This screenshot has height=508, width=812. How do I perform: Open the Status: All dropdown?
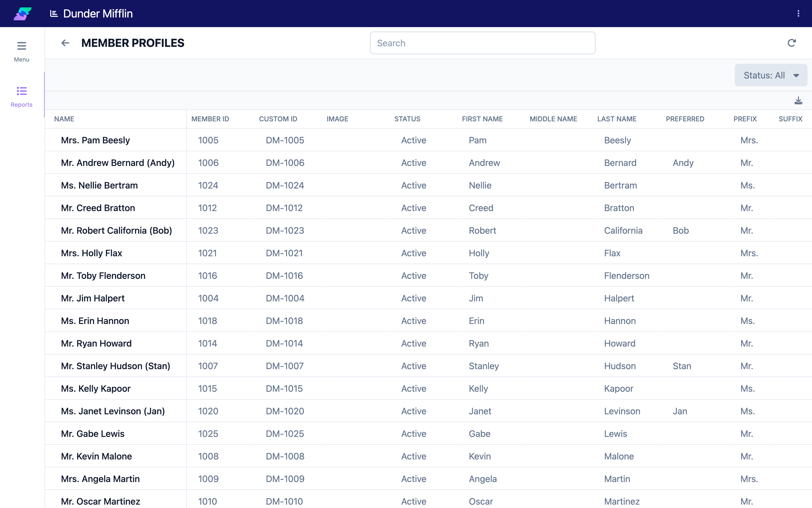771,75
